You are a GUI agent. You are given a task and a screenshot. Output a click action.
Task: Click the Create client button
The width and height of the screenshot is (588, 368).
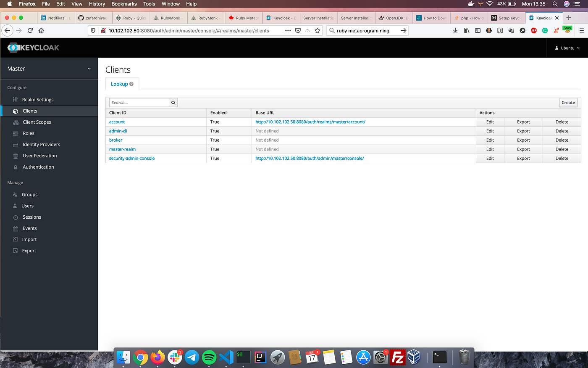tap(568, 103)
